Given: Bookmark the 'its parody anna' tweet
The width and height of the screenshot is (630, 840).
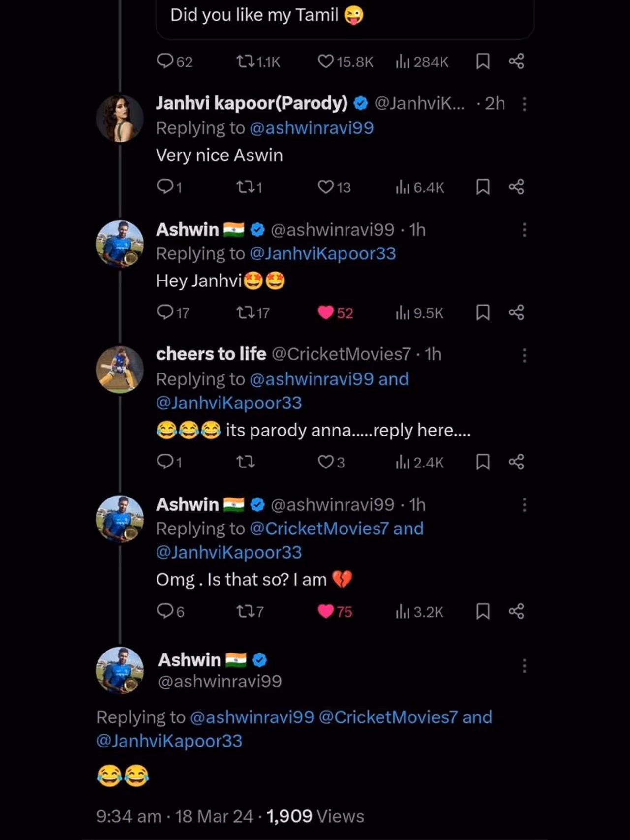Looking at the screenshot, I should (483, 462).
